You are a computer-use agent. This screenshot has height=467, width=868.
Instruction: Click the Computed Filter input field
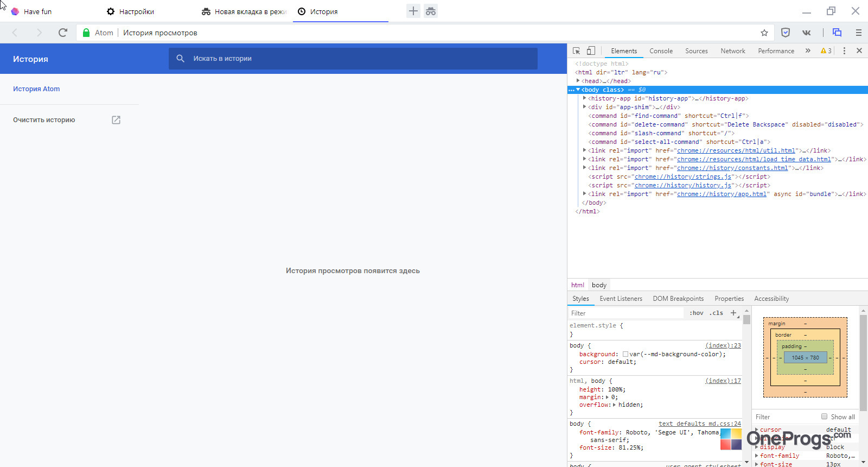[x=786, y=417]
